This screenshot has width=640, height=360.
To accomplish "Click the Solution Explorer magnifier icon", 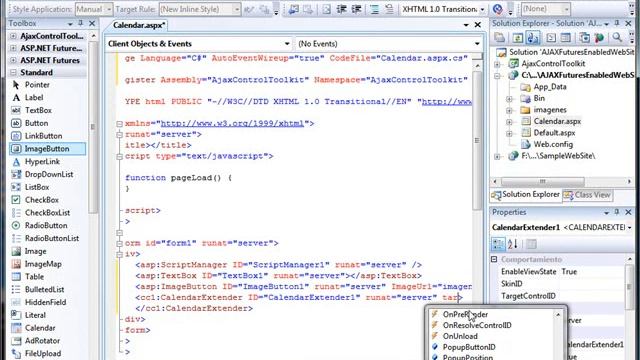I will (617, 38).
